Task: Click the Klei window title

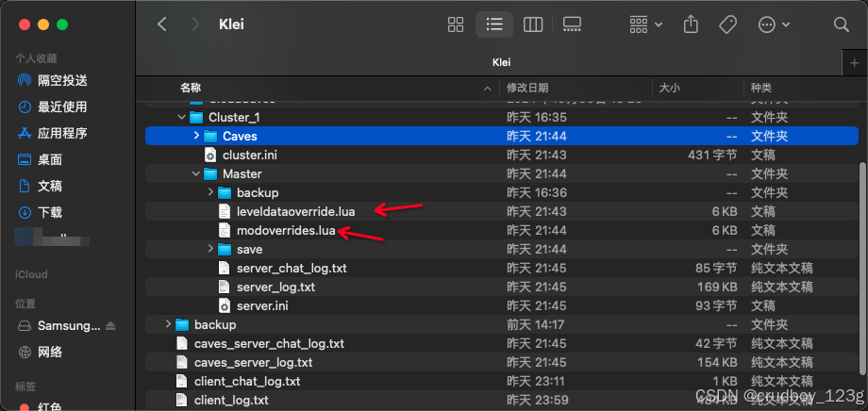Action: click(x=231, y=24)
